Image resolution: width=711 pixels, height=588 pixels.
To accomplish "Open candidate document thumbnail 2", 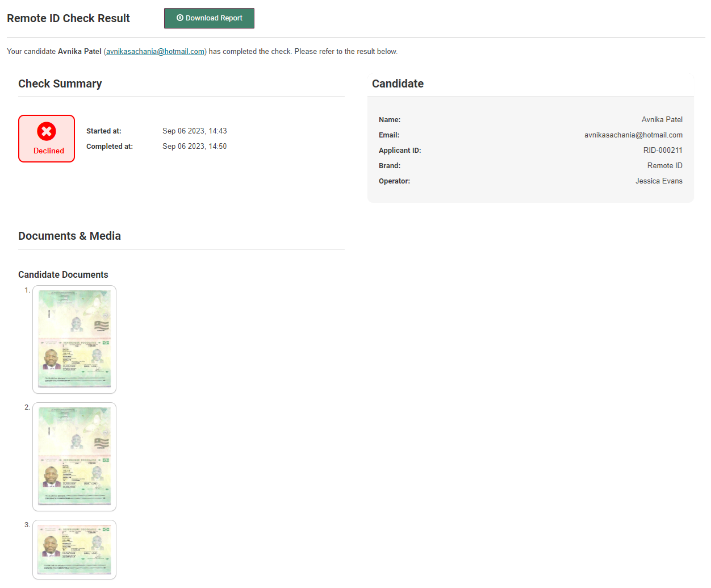I will [x=74, y=457].
